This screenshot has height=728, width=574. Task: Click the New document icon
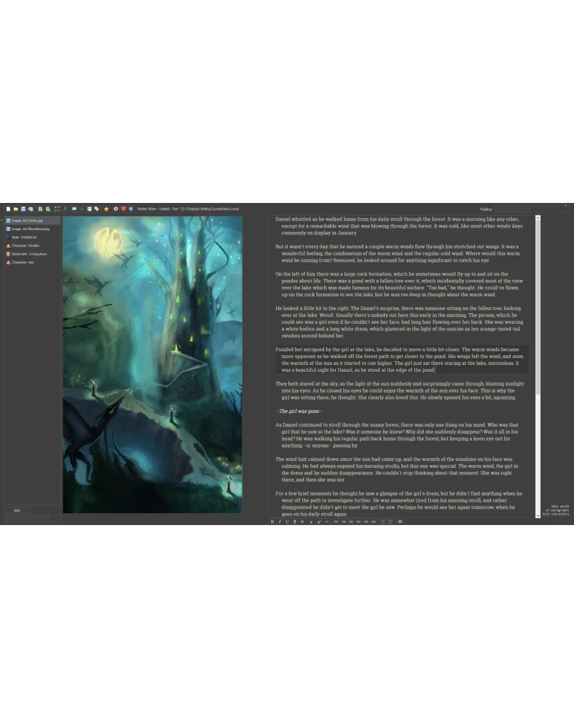(x=8, y=209)
